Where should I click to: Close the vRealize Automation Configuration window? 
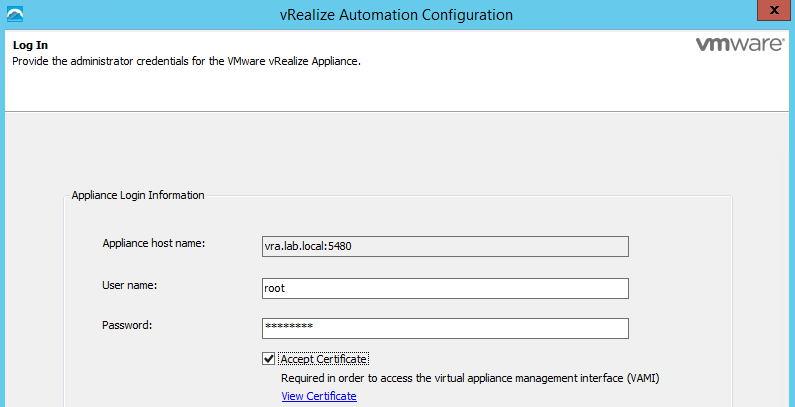pyautogui.click(x=769, y=12)
